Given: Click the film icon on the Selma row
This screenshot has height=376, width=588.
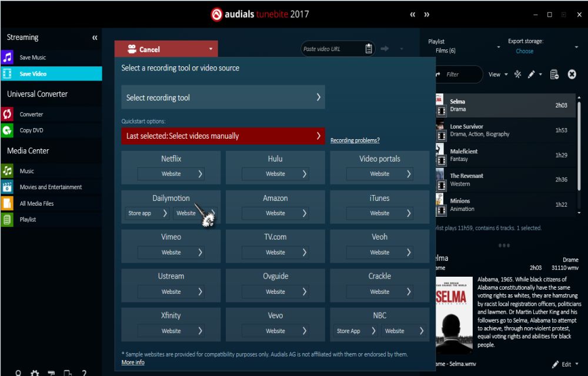Looking at the screenshot, I should 442,111.
